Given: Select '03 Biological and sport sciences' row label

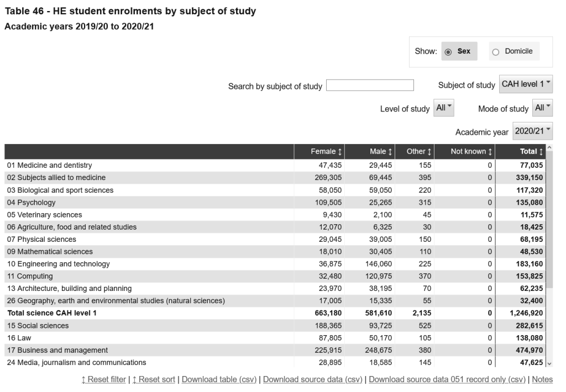Looking at the screenshot, I should coord(60,190).
